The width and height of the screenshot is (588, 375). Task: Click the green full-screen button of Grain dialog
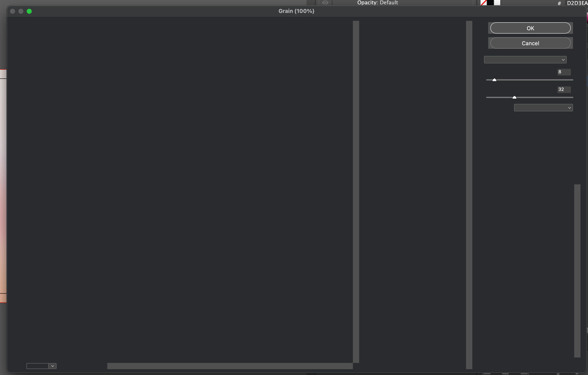29,11
